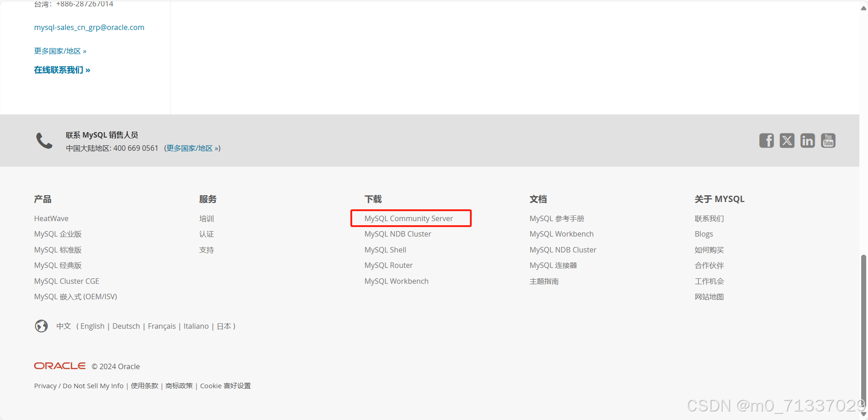
Task: Click the © 2024 Oracle copyright text
Action: [x=115, y=366]
